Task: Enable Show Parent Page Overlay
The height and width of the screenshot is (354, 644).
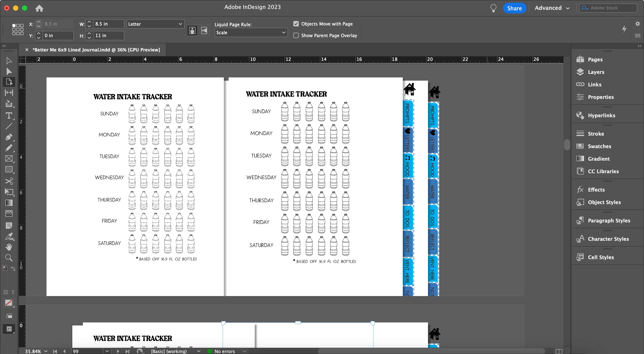Action: pyautogui.click(x=296, y=36)
